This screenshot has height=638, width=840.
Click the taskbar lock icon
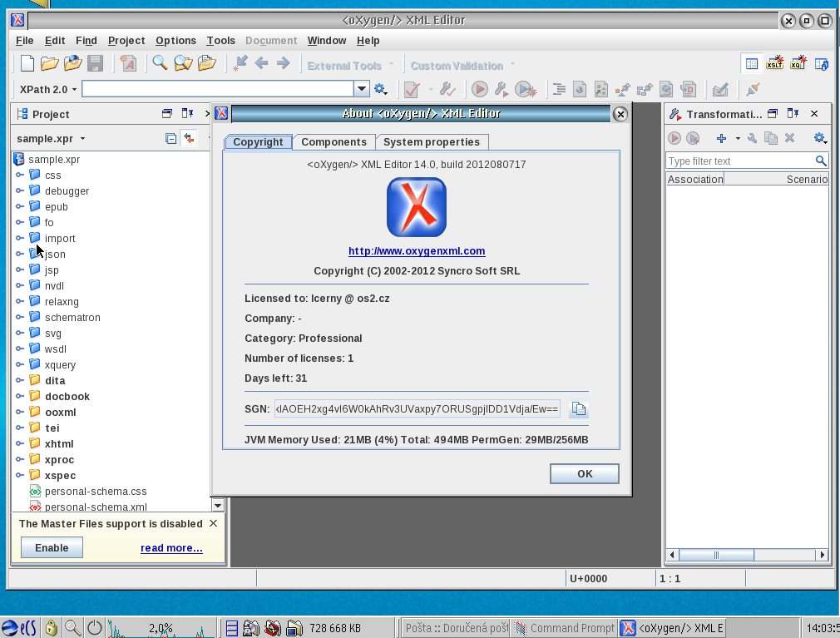(52, 628)
